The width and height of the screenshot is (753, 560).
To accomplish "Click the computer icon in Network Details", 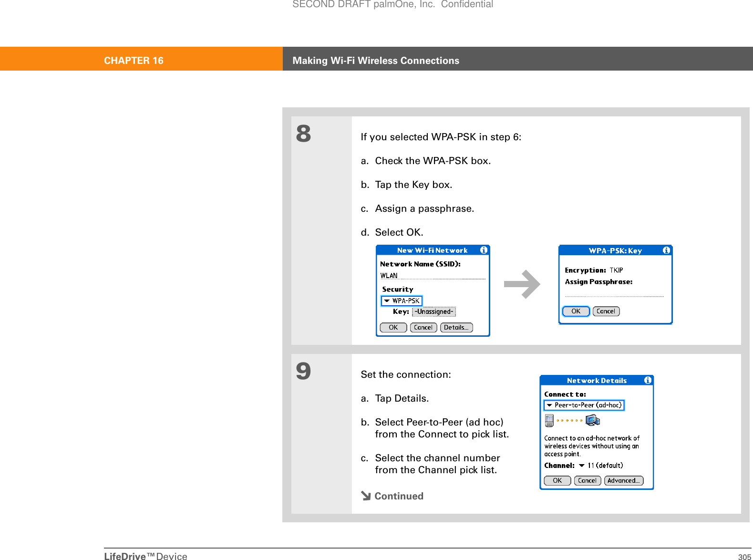I will tap(593, 420).
